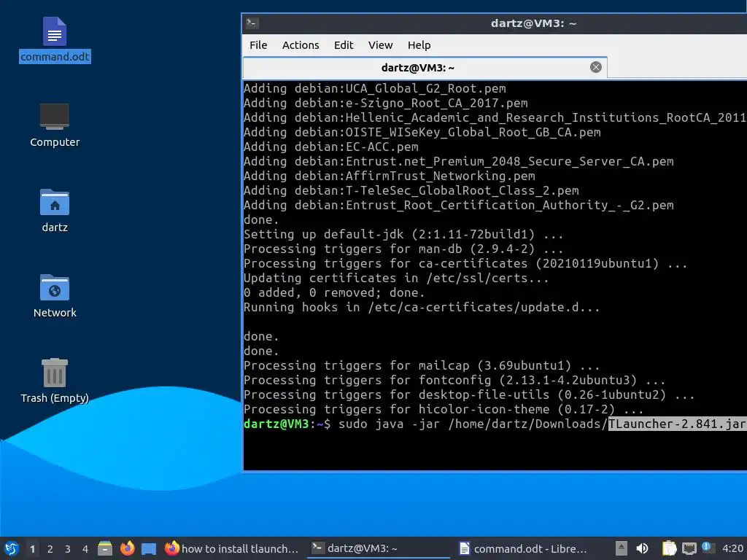
Task: Click 'Processing triggers for hicolor-icon-theme' line
Action: 444,409
